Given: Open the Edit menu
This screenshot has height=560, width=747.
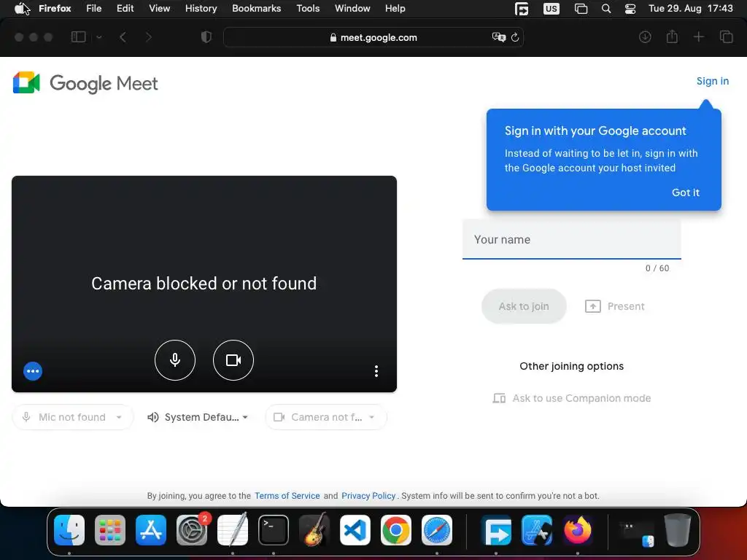Looking at the screenshot, I should [x=125, y=9].
